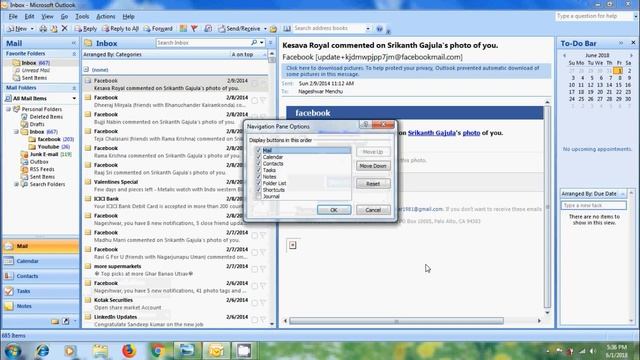
Task: Open the Actions menu
Action: click(105, 17)
